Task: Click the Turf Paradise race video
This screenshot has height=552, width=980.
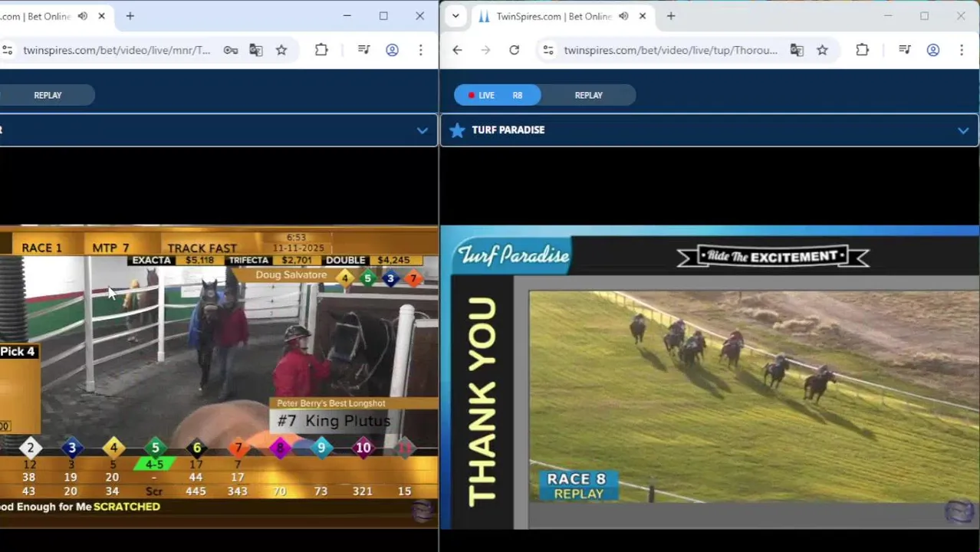Action: [x=710, y=377]
